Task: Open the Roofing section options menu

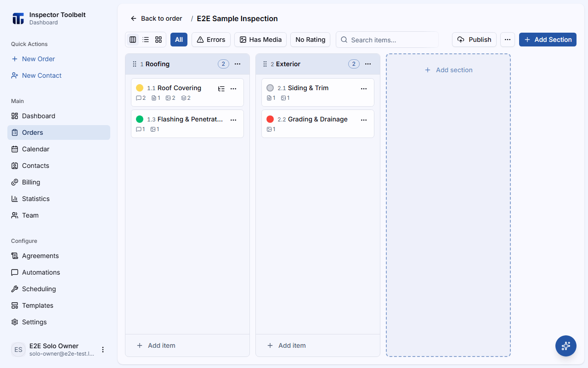Action: (x=237, y=64)
